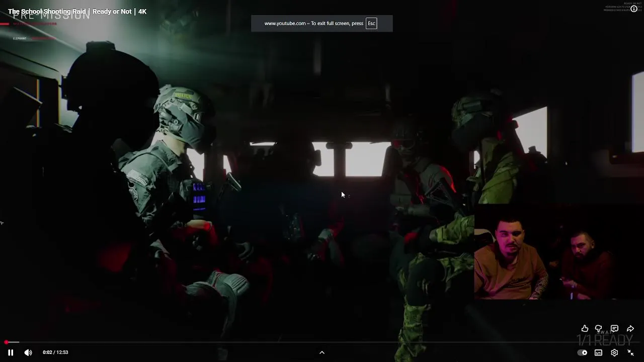
Task: Like the video with thumbs up
Action: (585, 328)
